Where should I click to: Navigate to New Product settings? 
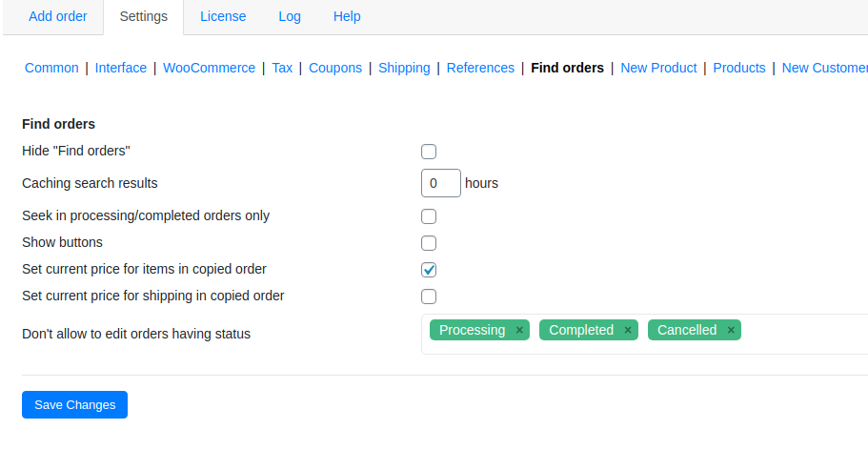click(x=658, y=68)
